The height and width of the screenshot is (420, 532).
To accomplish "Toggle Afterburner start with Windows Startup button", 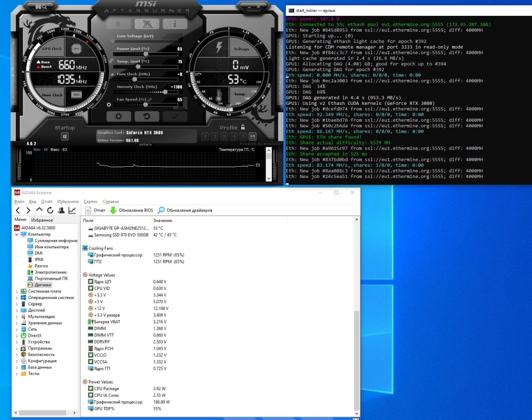I will 65,136.
